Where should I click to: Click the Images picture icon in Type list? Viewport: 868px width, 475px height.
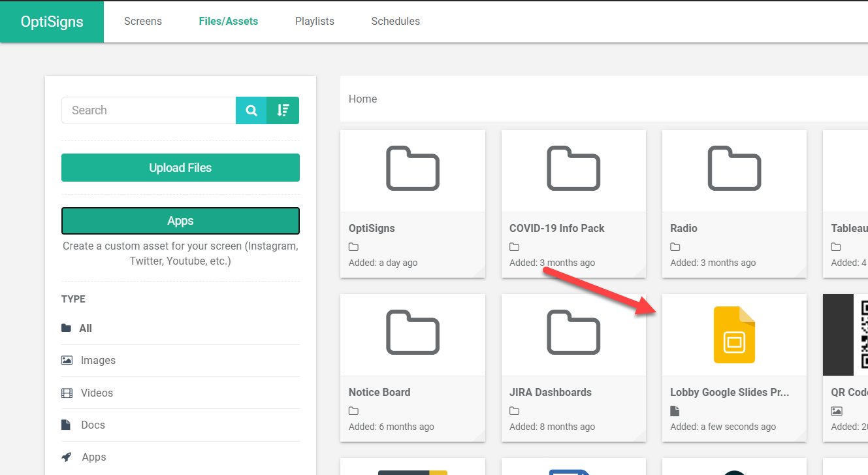click(x=67, y=360)
